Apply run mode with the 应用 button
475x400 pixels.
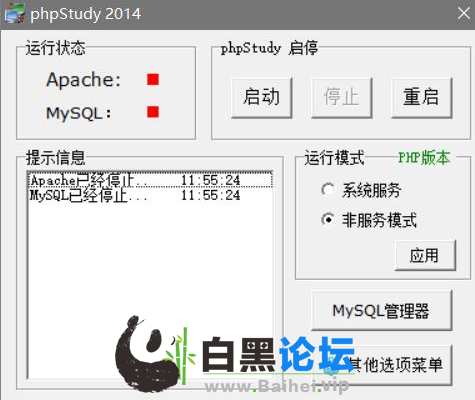425,255
